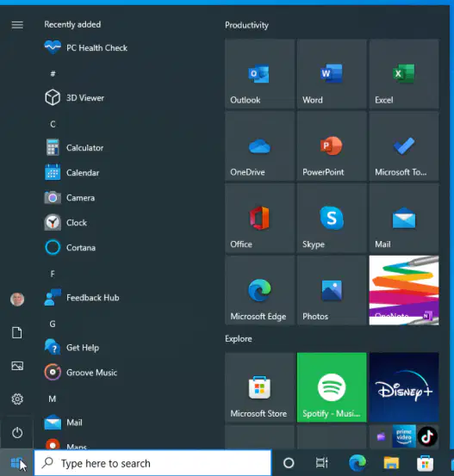
Task: Open the OneNote tile
Action: 404,290
